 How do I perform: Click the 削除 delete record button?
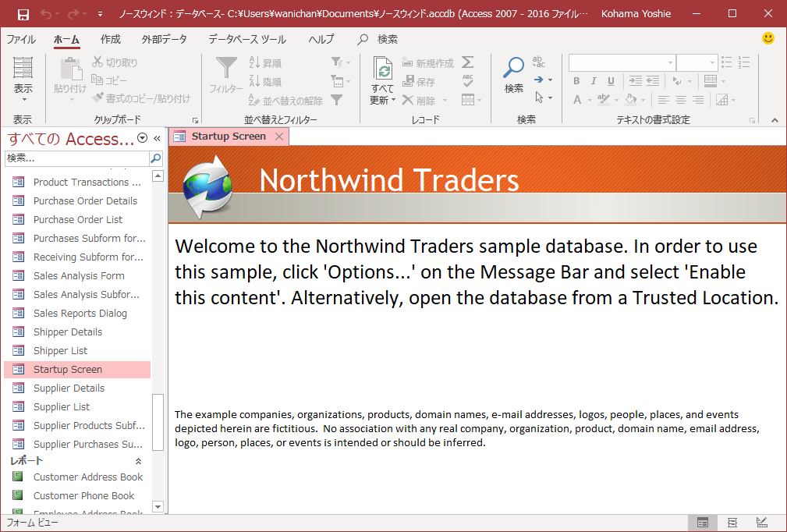point(419,101)
